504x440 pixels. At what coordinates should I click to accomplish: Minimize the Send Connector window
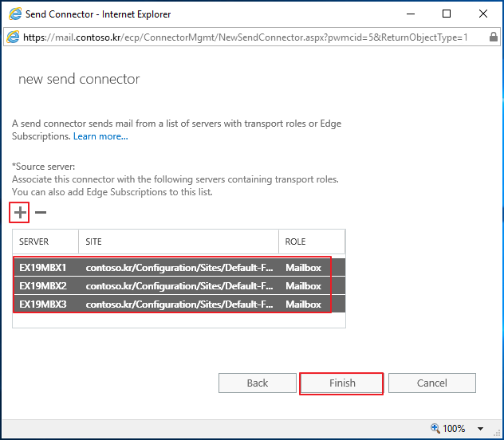click(411, 14)
